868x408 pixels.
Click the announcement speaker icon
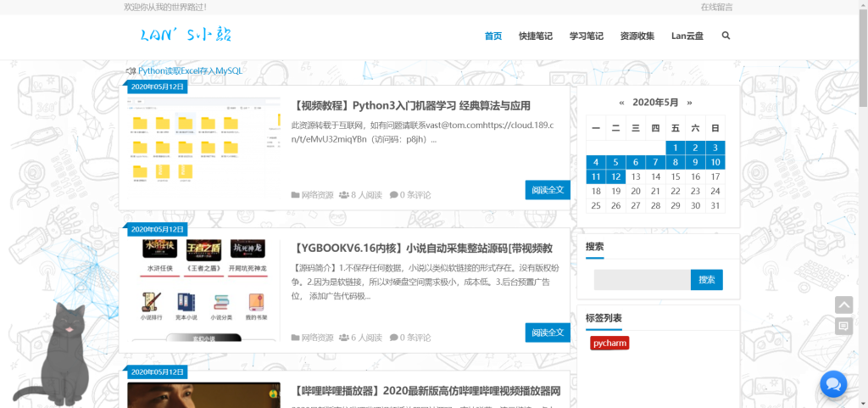click(x=130, y=71)
